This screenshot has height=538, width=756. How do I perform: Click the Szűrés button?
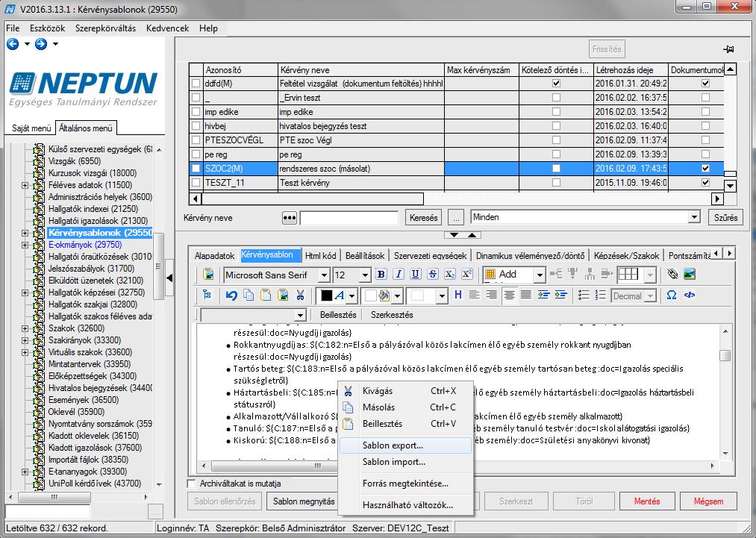pos(725,218)
